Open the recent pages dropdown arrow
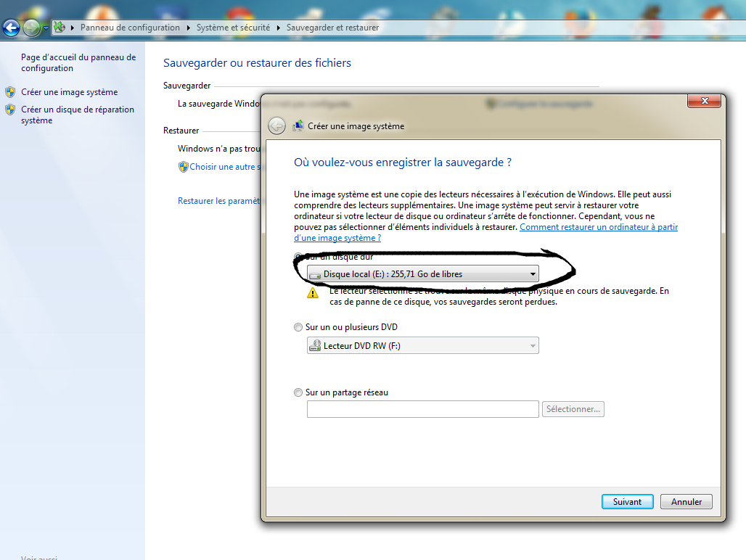The width and height of the screenshot is (746, 560). pos(46,28)
